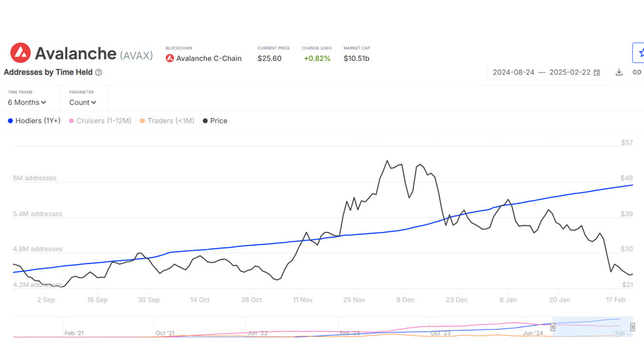Grab the right handle of the range navigator
Viewport: 644px width, 363px height.
click(x=632, y=327)
